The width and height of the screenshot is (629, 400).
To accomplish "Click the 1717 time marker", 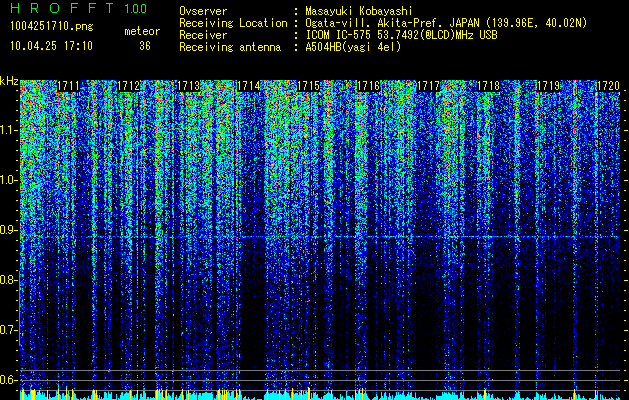I will tap(428, 86).
